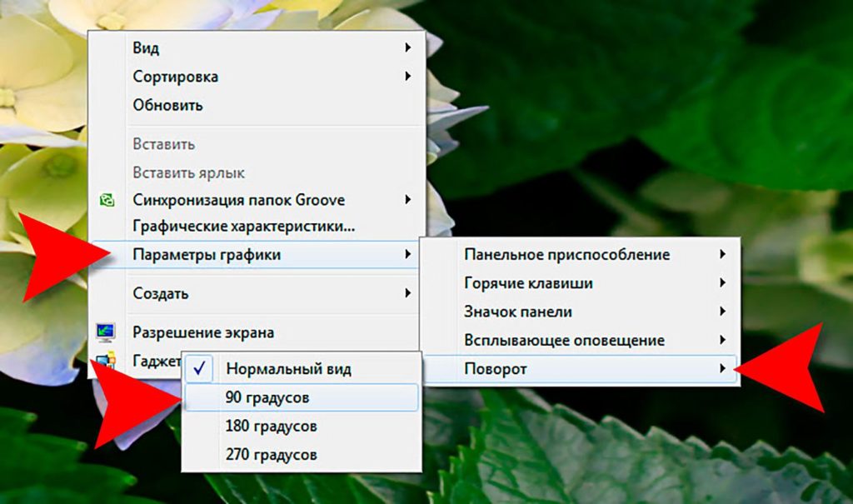Expand the Сортировка submenu arrow
Viewport: 853px width, 504px height.
[408, 77]
